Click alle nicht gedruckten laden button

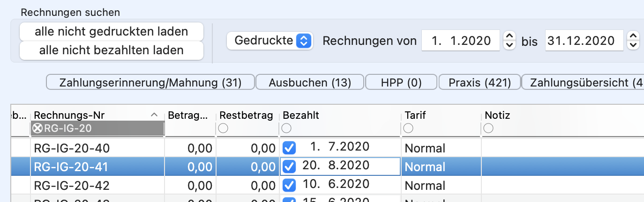click(x=112, y=32)
